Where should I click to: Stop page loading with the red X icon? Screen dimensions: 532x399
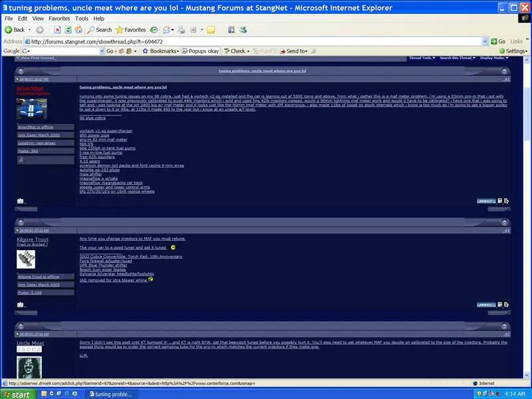pyautogui.click(x=57, y=30)
